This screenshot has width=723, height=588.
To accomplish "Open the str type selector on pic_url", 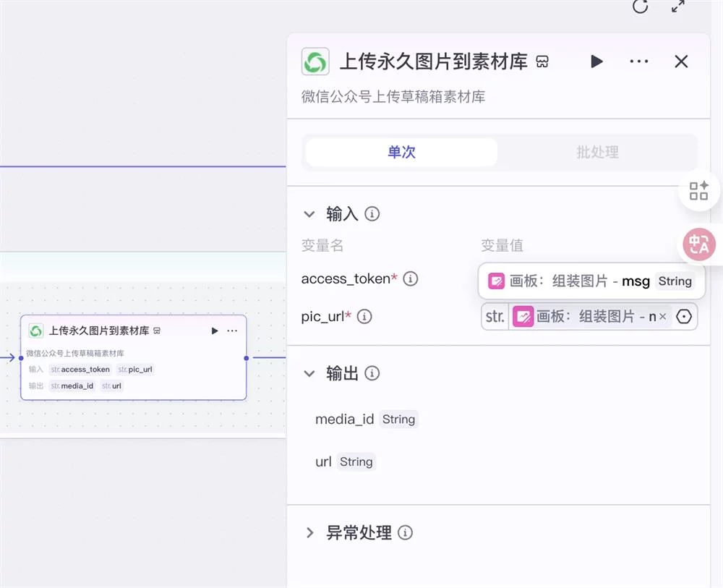I will [494, 316].
